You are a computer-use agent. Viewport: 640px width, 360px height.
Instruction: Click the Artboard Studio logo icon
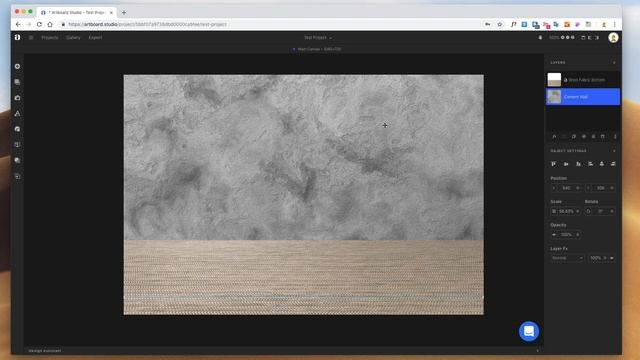point(17,38)
